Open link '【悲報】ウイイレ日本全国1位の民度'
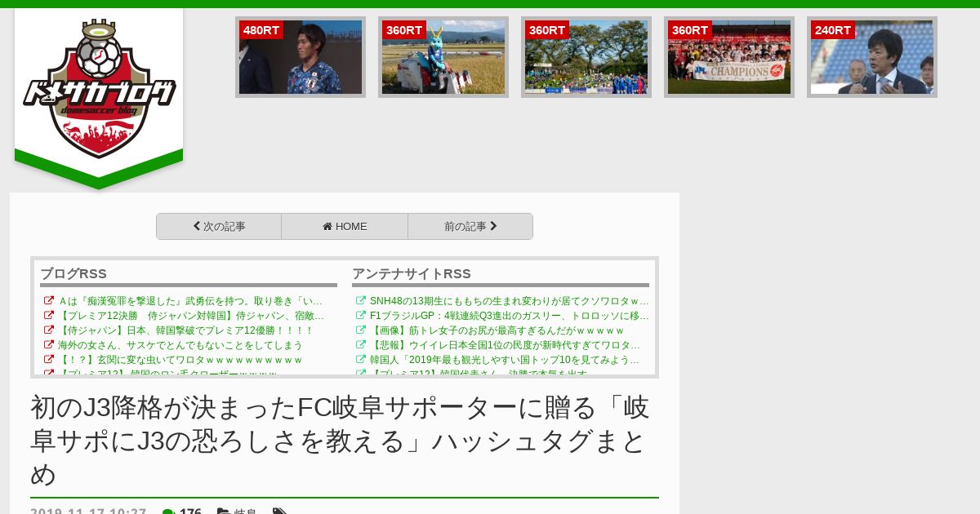This screenshot has width=980, height=514. point(505,345)
